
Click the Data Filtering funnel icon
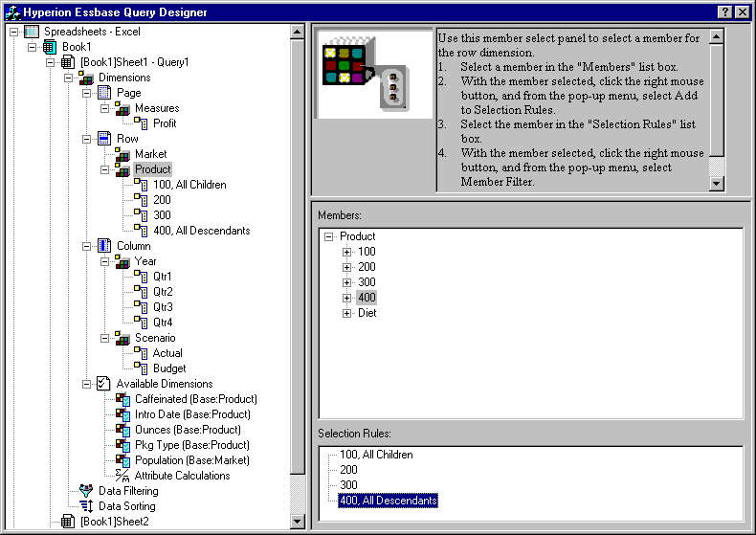(x=86, y=491)
